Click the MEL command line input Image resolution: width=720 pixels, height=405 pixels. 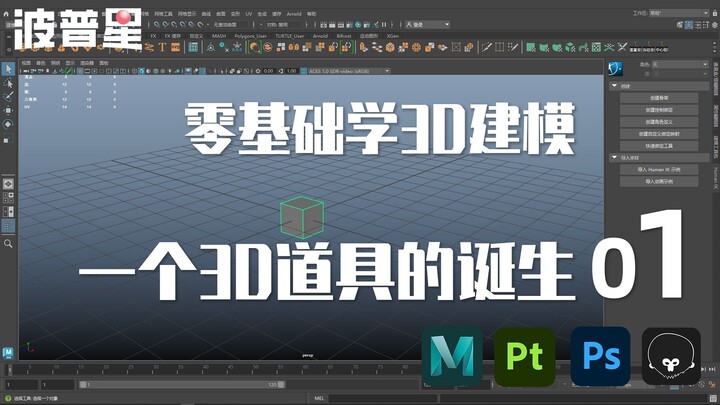coord(381,399)
